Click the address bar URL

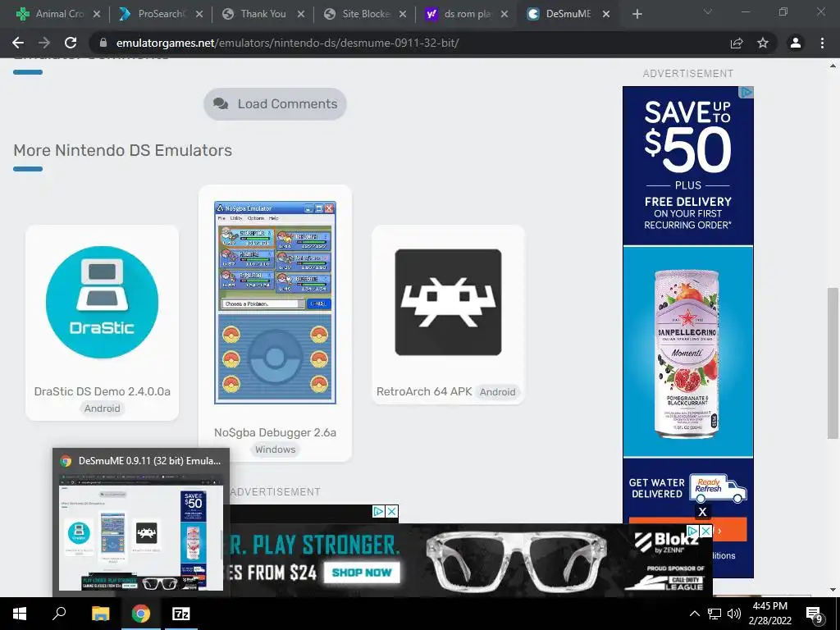pos(287,43)
